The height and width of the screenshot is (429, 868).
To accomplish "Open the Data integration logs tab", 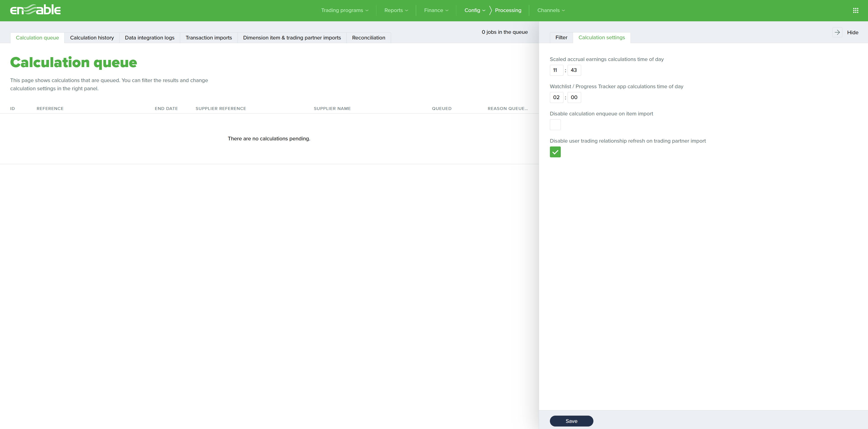I will point(150,38).
